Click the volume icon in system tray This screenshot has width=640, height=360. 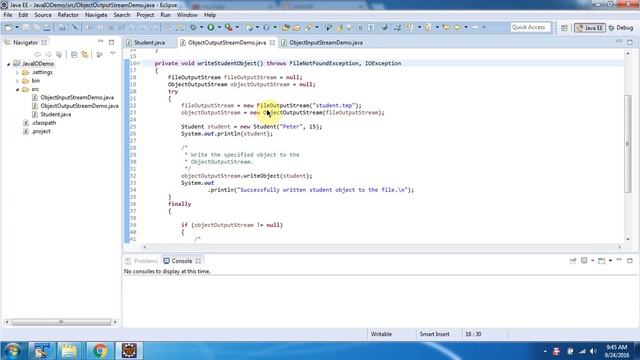(x=593, y=351)
